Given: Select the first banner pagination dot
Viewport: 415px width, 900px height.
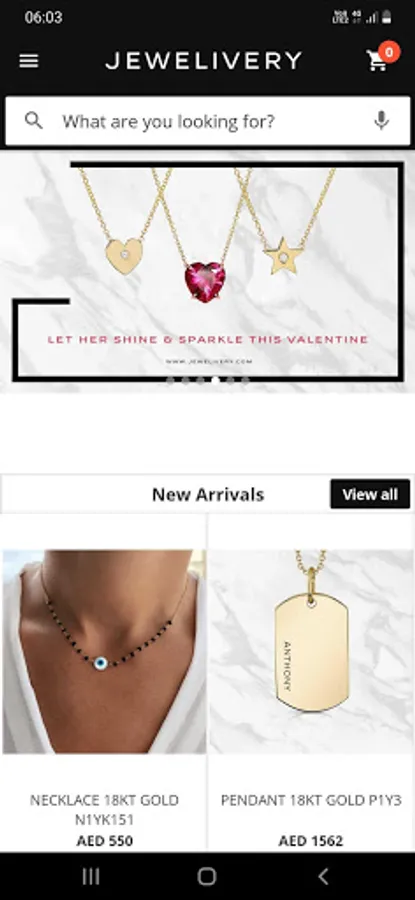Looking at the screenshot, I should 170,380.
